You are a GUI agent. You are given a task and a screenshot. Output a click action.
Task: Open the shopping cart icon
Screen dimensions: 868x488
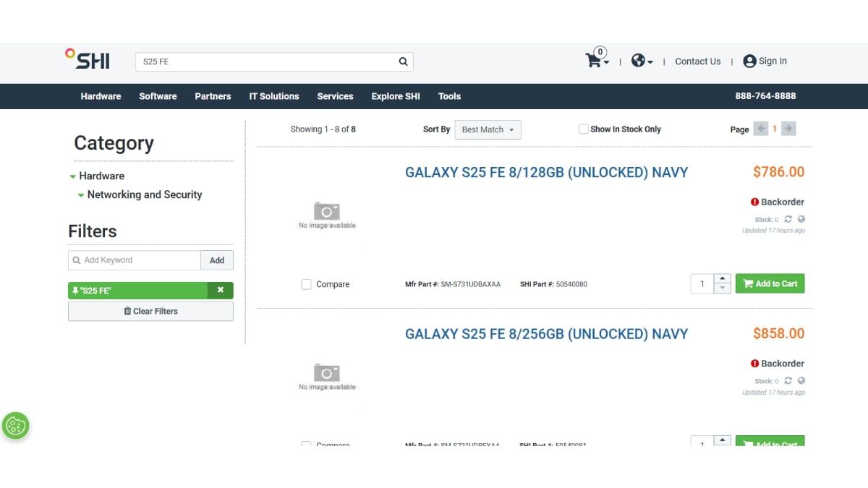[594, 61]
